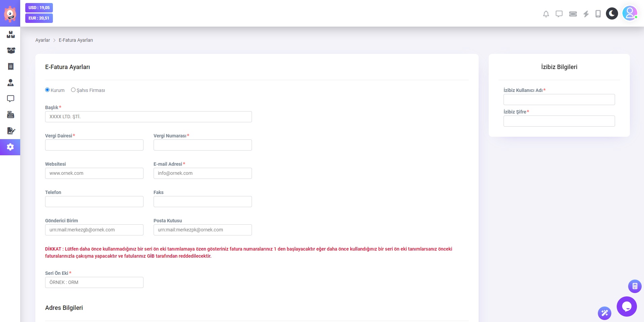The height and width of the screenshot is (322, 644).
Task: Select the Şahıs Firması radio option
Action: click(73, 90)
